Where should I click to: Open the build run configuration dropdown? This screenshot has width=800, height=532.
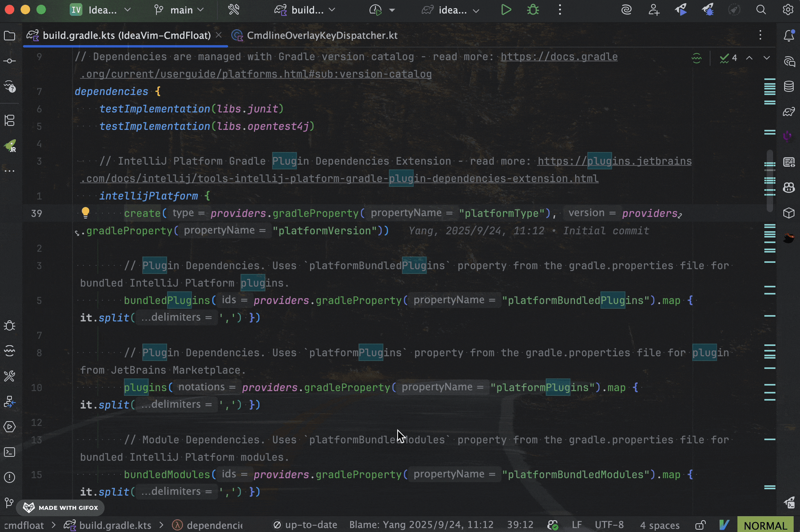(x=305, y=10)
